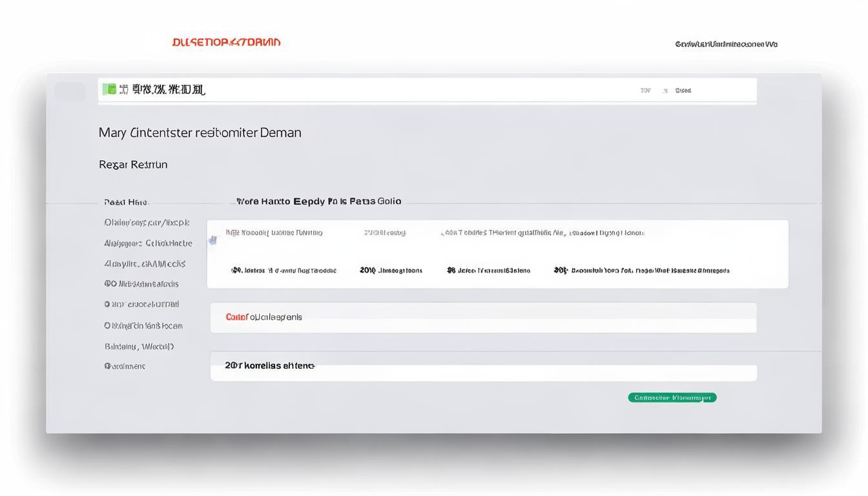Switch to the 'Pasd Hato' section heading

(127, 202)
